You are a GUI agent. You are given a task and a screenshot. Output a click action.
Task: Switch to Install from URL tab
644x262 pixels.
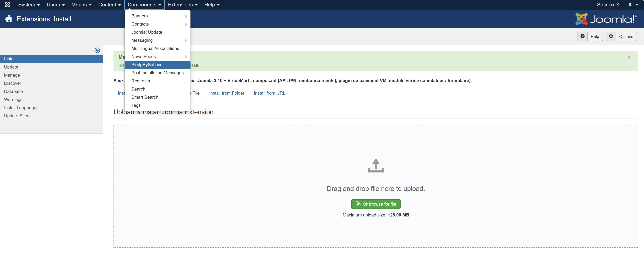click(269, 93)
